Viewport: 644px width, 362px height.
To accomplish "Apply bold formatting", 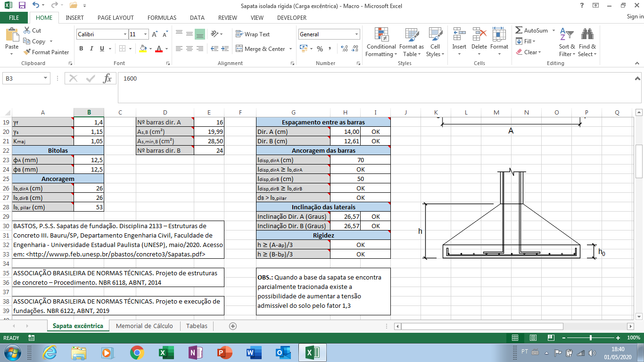I will [x=81, y=49].
